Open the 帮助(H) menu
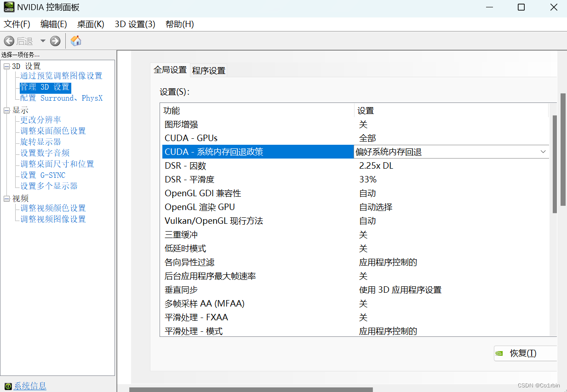The height and width of the screenshot is (392, 567). tap(180, 24)
